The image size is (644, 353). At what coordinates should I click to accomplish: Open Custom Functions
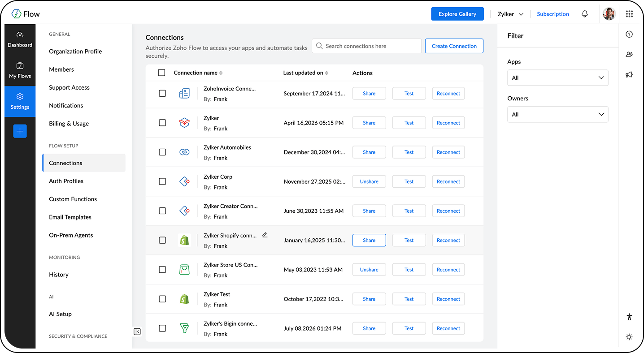click(73, 199)
